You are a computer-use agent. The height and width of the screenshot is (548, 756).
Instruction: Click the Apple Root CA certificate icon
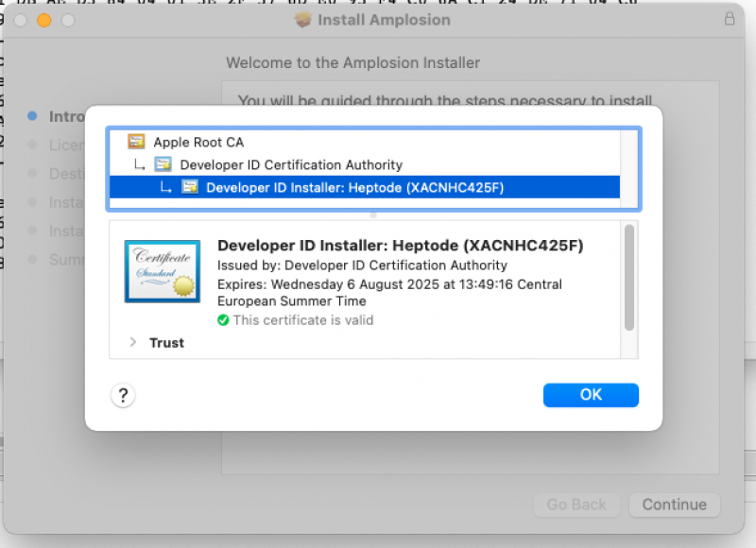pos(136,142)
